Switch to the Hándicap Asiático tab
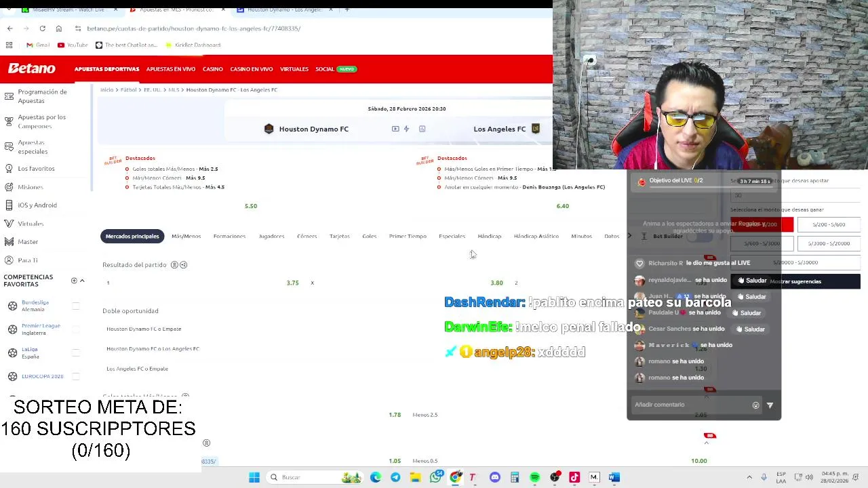This screenshot has width=868, height=488. pyautogui.click(x=536, y=236)
